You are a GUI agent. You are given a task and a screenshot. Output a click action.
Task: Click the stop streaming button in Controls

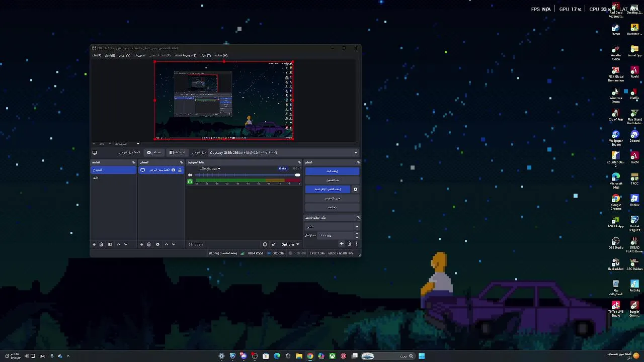tap(332, 171)
